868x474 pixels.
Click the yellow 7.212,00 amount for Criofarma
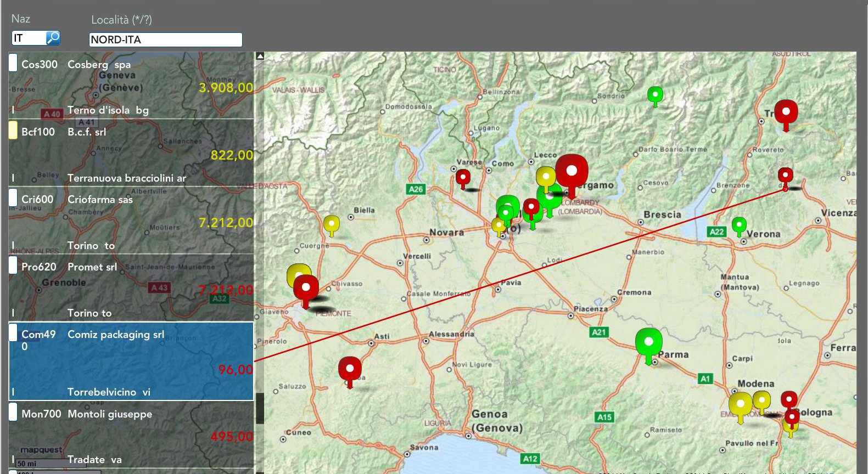point(226,223)
